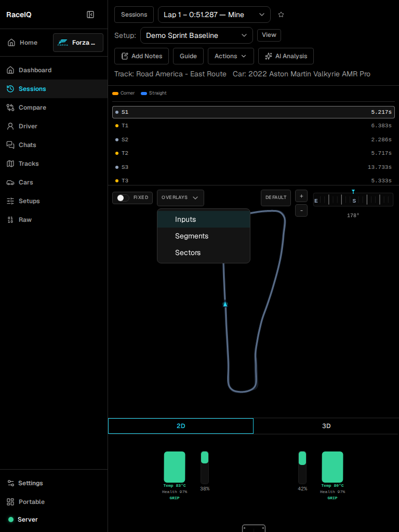The height and width of the screenshot is (532, 399).
Task: Open the Lap 1 – 0:51.287 dropdown
Action: point(214,15)
